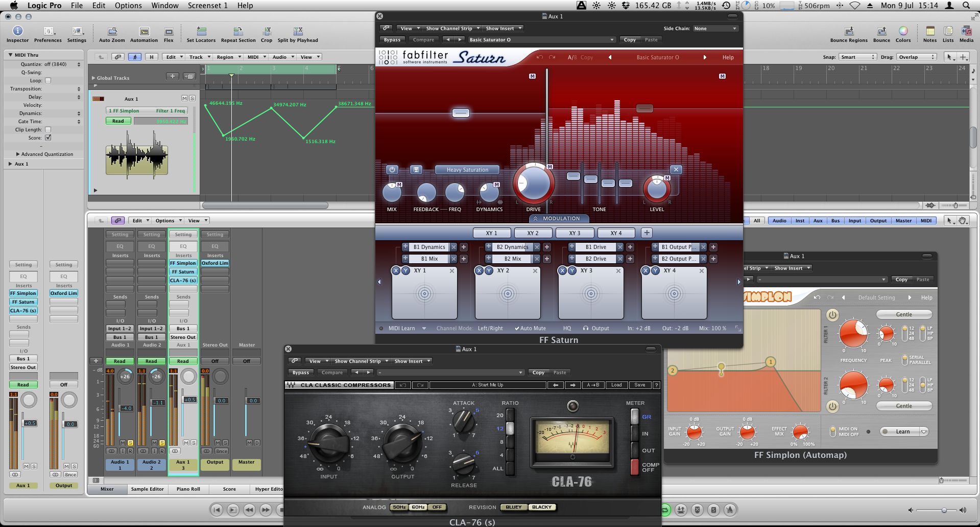Viewport: 980px width, 527px height.
Task: Open the Screenset 1 menu
Action: pos(208,6)
